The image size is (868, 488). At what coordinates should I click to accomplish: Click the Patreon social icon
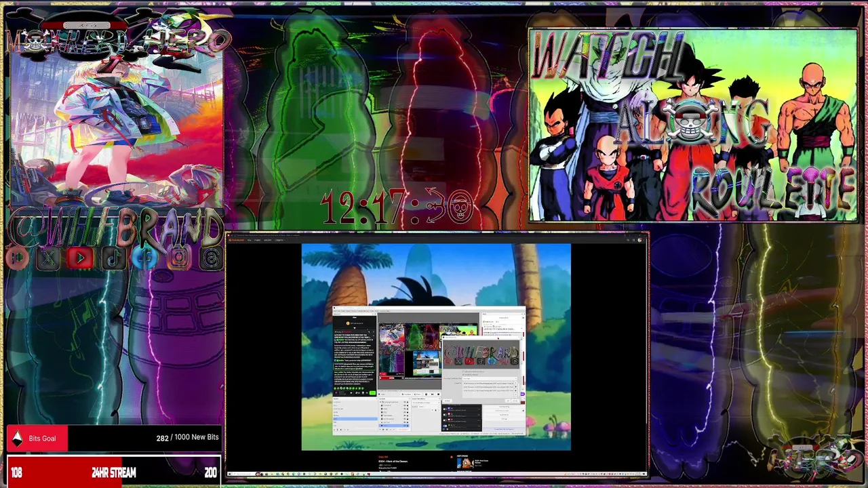[16, 258]
